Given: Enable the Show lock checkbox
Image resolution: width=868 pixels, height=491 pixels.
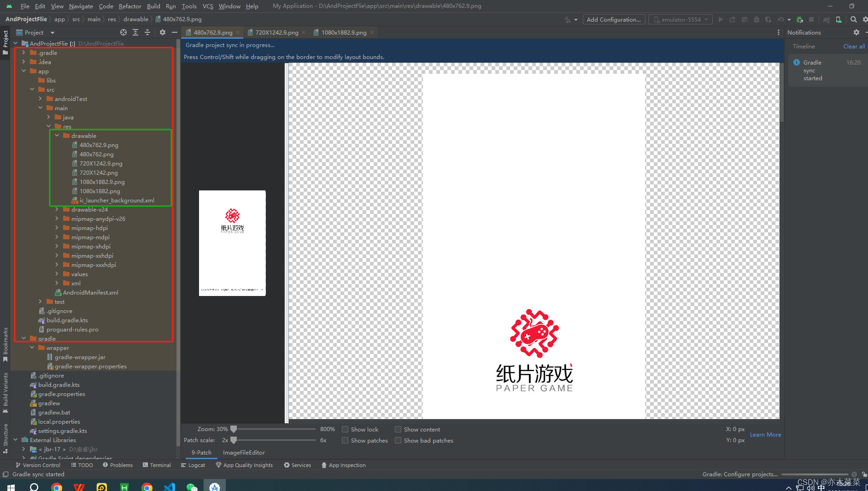Looking at the screenshot, I should pos(345,429).
